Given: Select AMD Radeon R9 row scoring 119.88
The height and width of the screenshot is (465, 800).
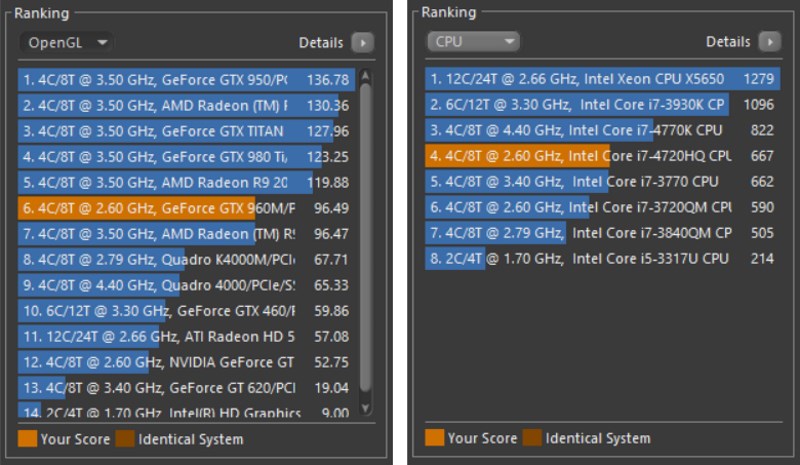Looking at the screenshot, I should tap(187, 182).
